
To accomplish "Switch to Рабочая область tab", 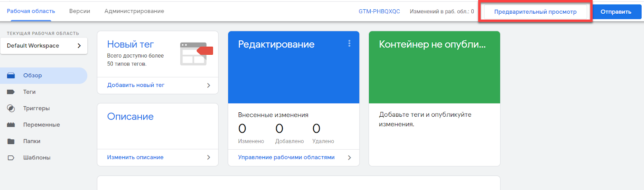I will click(x=31, y=11).
